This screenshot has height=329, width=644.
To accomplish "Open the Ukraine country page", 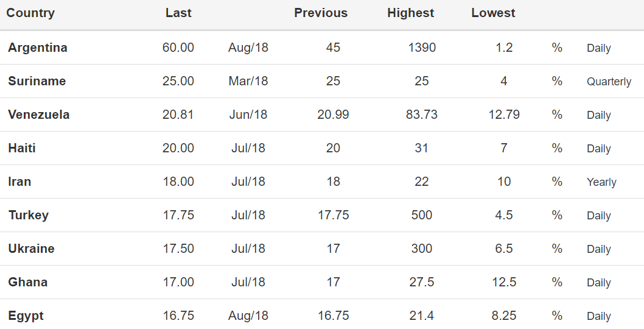I will (31, 249).
